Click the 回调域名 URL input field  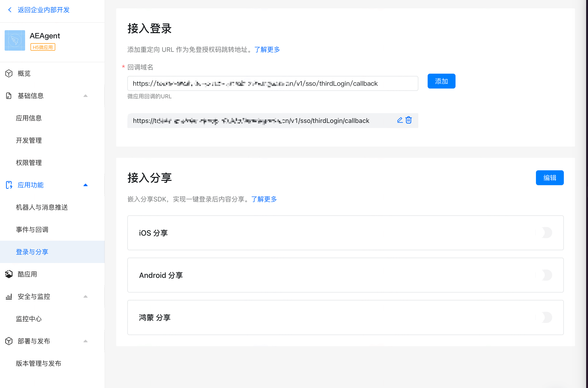273,83
